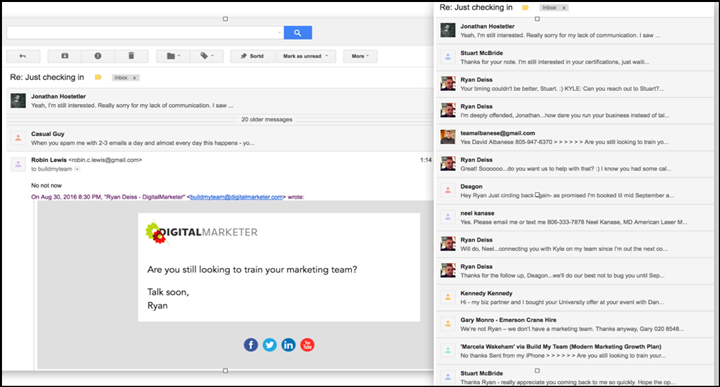This screenshot has height=387, width=720.
Task: Expand Jonathan Hostetler message in left pane
Action: 220,101
